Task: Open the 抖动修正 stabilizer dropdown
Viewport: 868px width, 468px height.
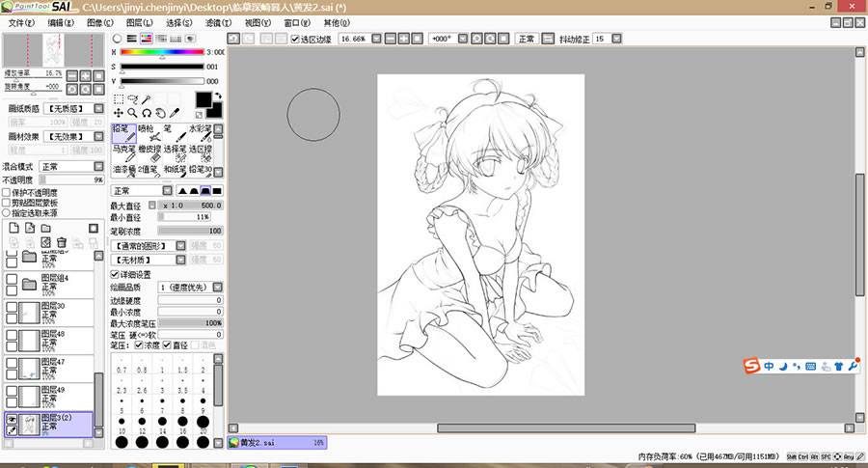Action: (x=616, y=39)
